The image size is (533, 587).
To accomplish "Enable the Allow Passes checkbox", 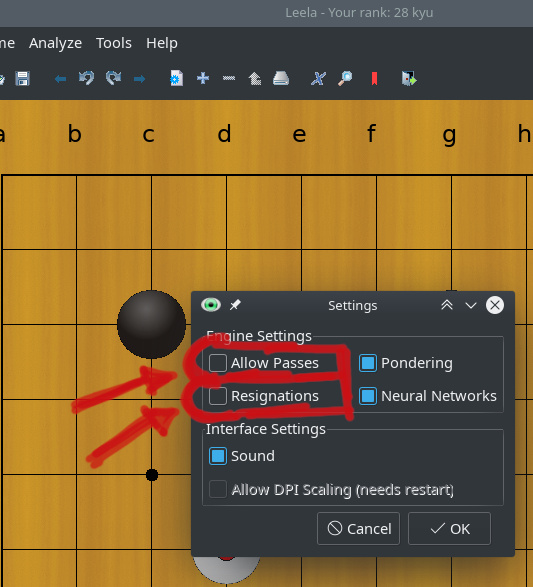I will (218, 363).
